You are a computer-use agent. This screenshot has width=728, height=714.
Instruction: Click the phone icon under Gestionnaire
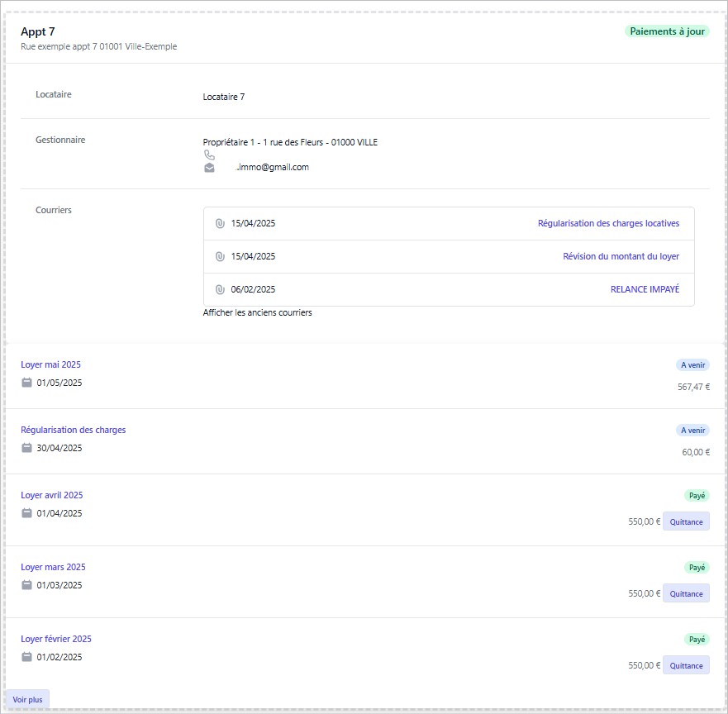pos(209,155)
